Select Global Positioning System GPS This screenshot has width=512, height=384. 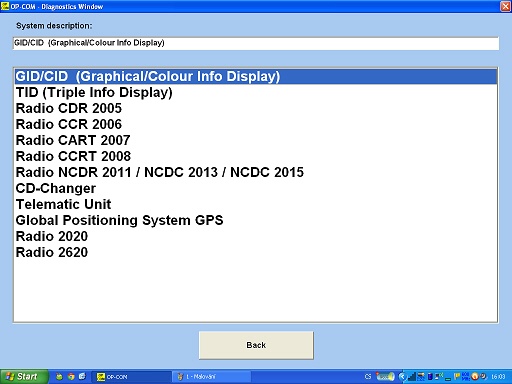(256, 220)
